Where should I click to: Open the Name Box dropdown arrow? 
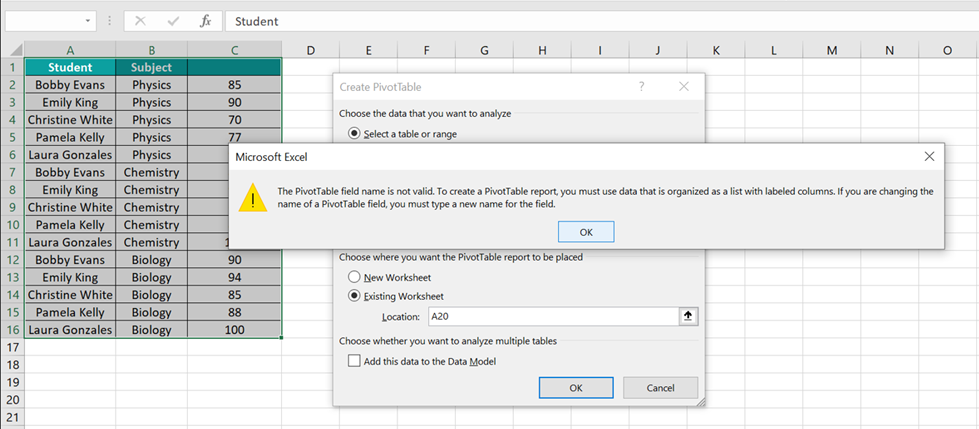click(88, 21)
